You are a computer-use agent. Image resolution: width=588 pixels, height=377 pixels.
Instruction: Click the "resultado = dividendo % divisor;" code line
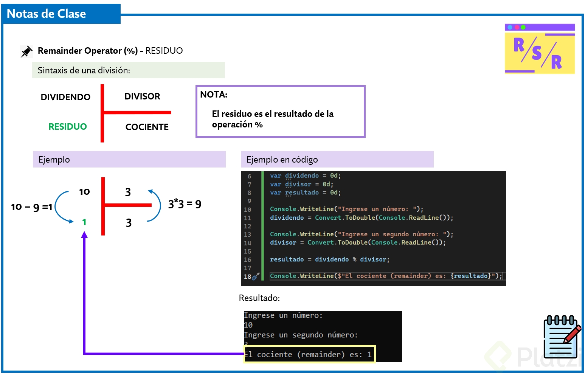(x=330, y=259)
